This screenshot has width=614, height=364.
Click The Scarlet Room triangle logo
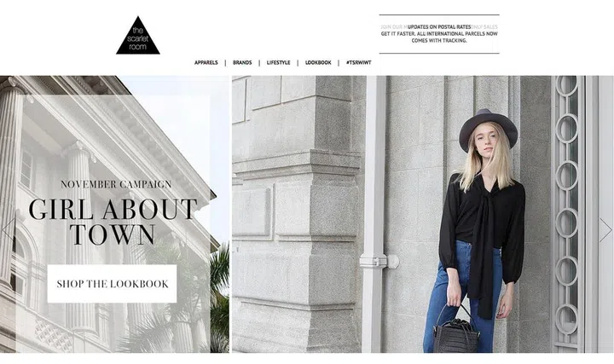point(138,36)
